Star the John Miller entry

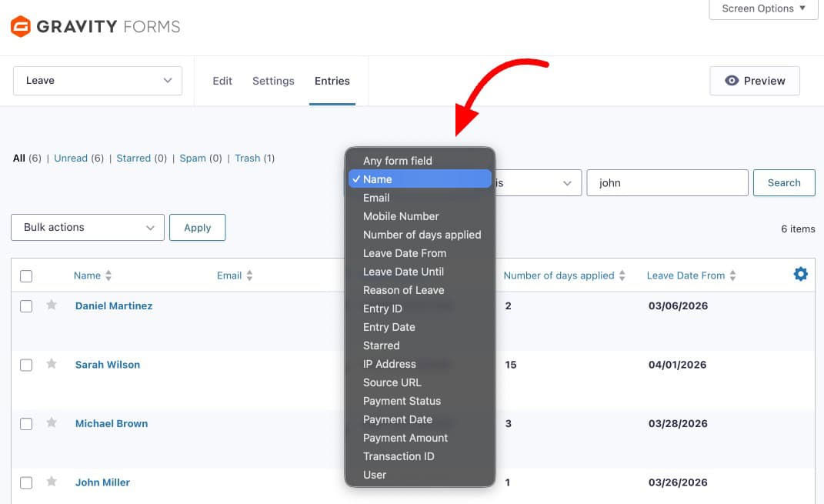coord(52,482)
